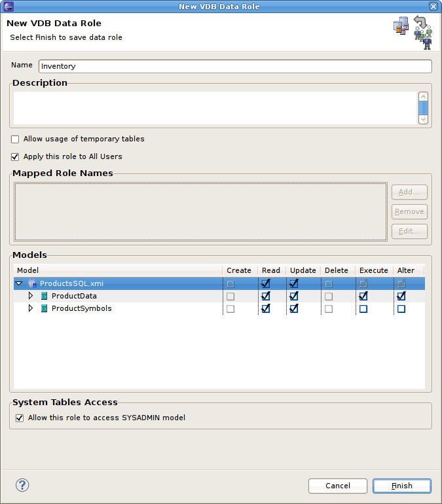Click the Model column header
This screenshot has height=504, width=442.
[28, 270]
